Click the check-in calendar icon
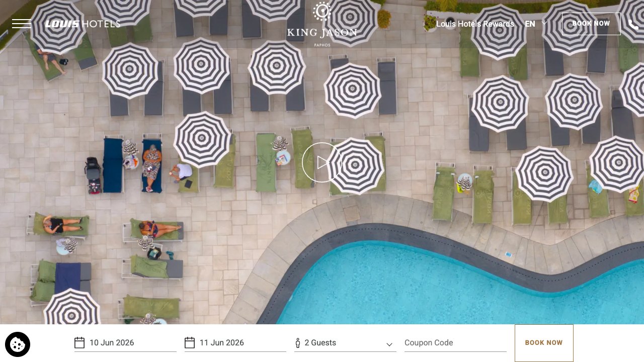Viewport: 644px width, 362px height. click(79, 343)
